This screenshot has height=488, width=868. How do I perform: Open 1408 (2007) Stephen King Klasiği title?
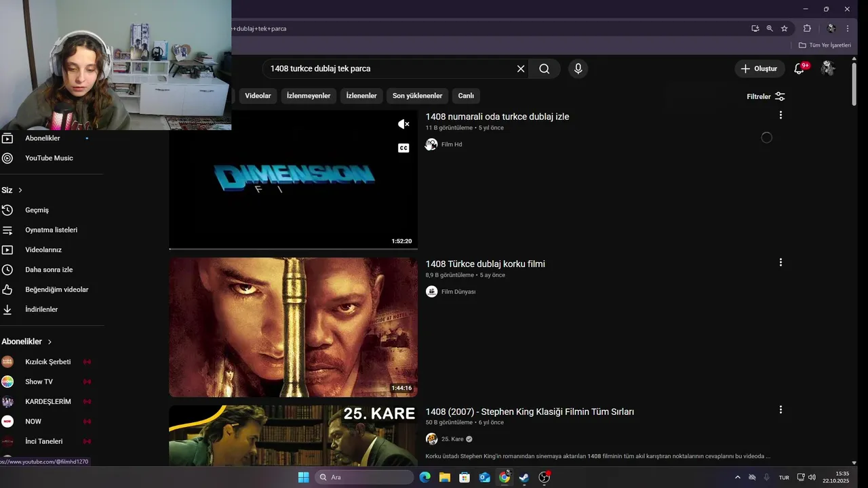[x=530, y=411]
